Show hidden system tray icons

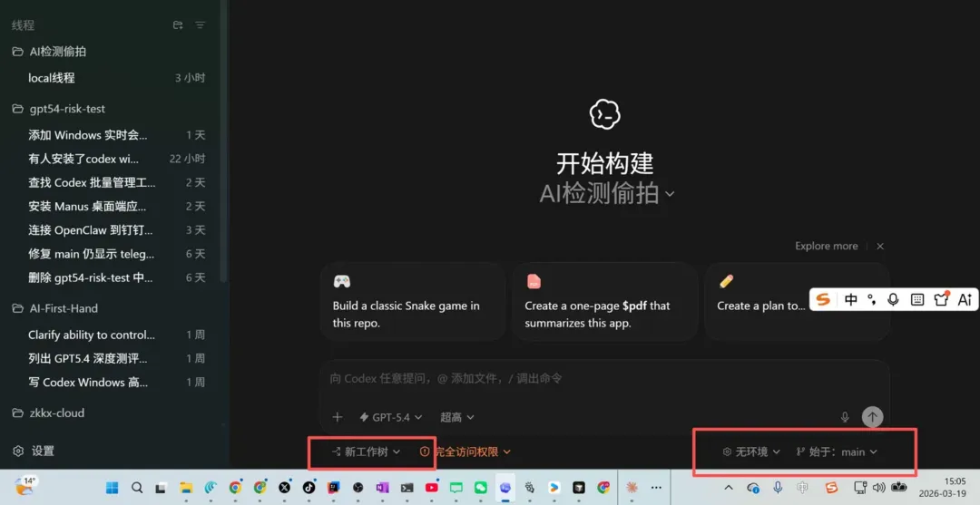click(729, 487)
